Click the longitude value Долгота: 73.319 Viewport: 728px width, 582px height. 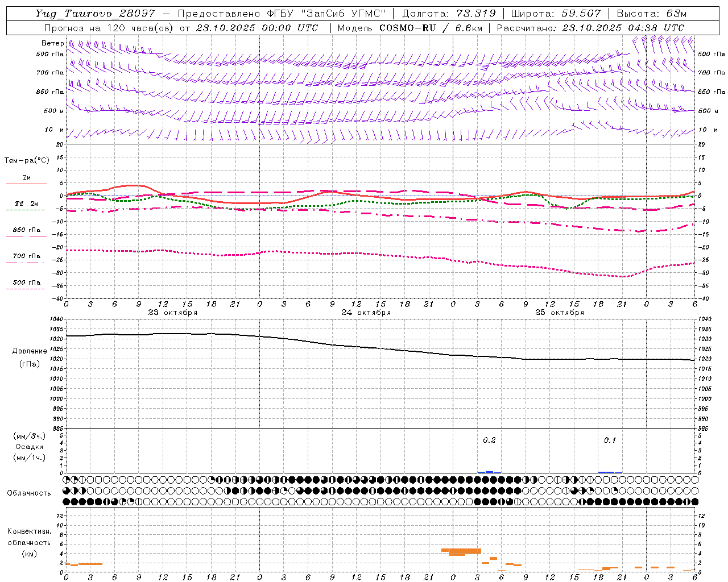pyautogui.click(x=449, y=14)
